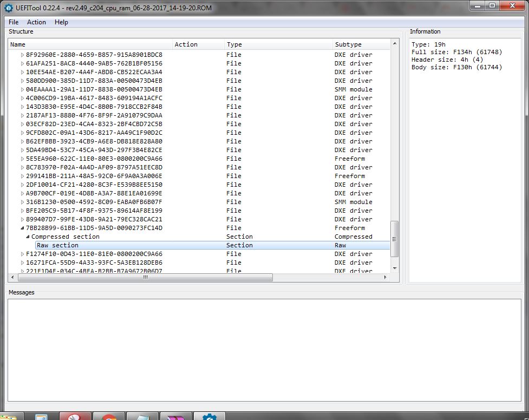Click the horizontal scrollbar thumb in Structure
This screenshot has height=420, width=529.
146,277
